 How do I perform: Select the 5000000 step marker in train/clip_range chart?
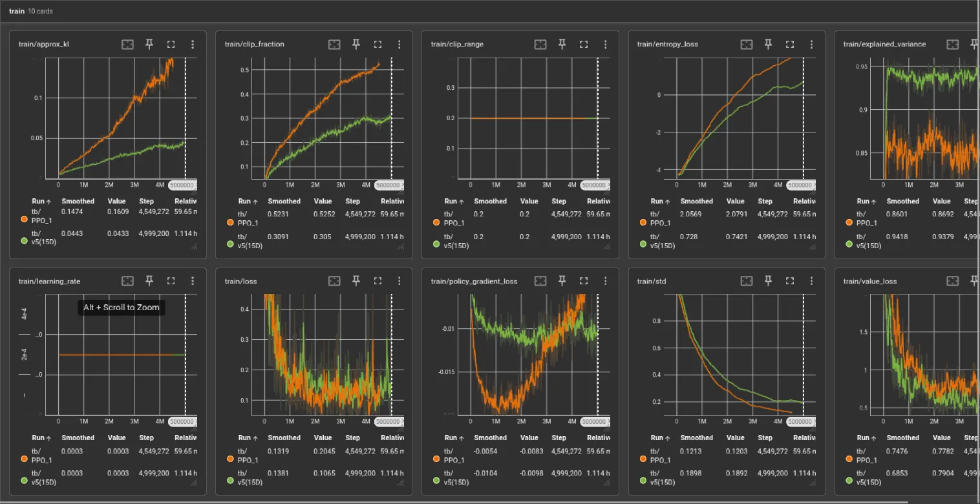tap(594, 185)
